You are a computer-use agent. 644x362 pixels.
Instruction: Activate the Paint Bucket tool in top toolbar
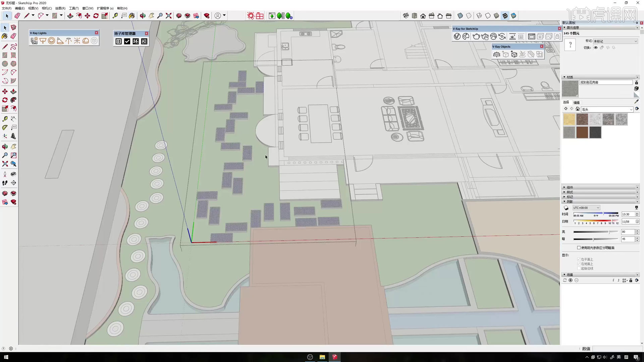tap(132, 16)
